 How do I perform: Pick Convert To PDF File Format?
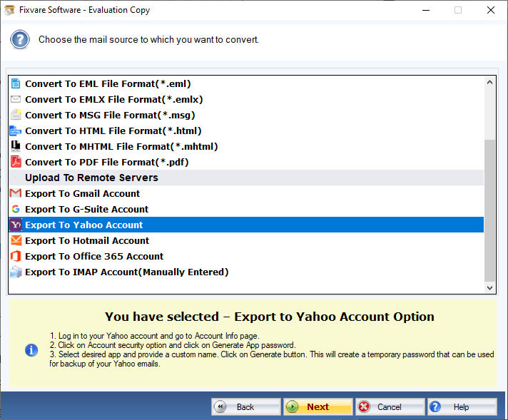(x=246, y=162)
